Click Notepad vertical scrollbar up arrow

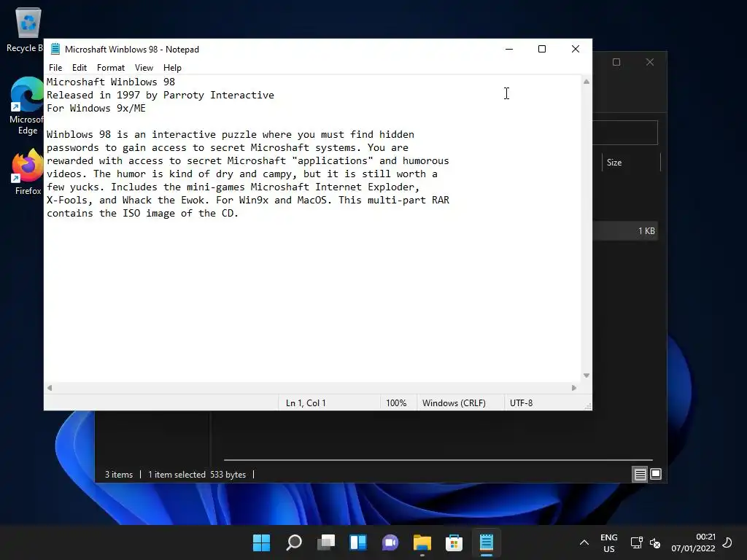[587, 82]
